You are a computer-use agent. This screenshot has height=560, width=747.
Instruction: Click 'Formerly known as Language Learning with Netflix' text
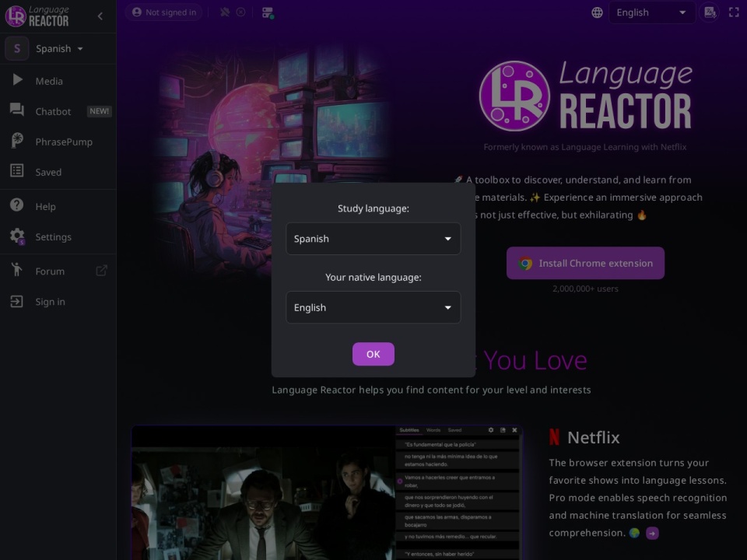(585, 147)
